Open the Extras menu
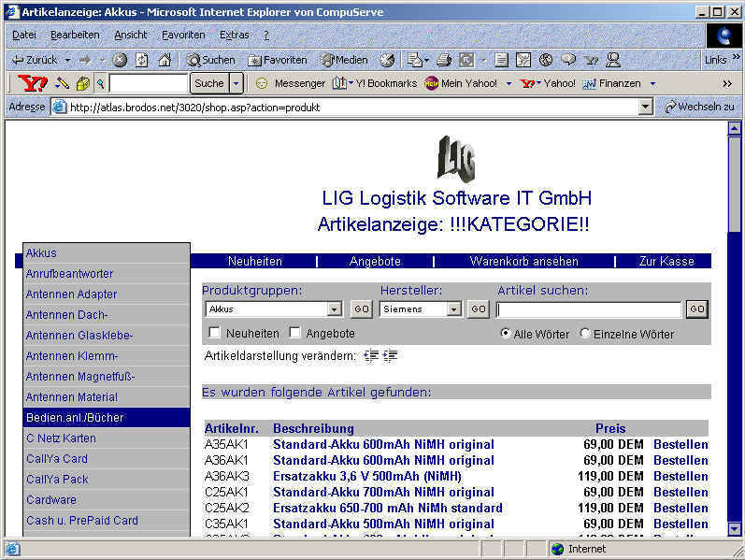 (234, 35)
